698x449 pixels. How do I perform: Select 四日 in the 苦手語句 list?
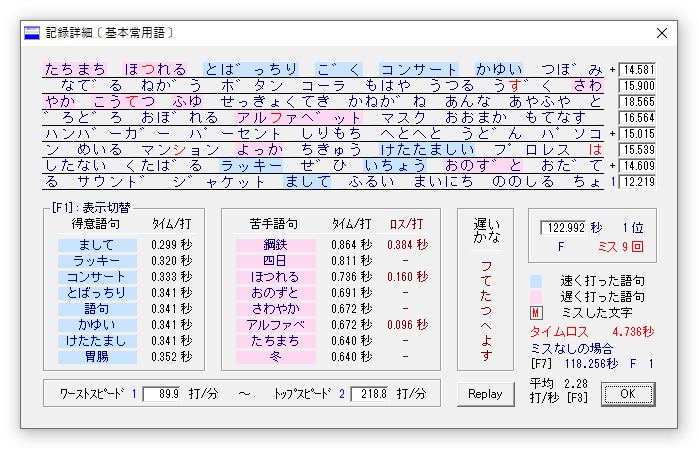pos(276,261)
